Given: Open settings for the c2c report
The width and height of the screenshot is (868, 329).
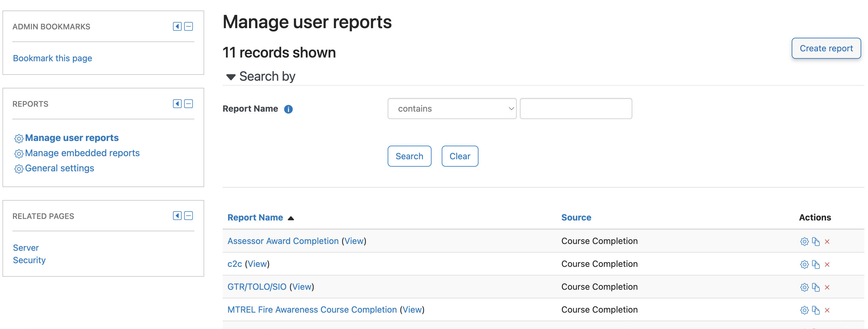Looking at the screenshot, I should coord(804,265).
